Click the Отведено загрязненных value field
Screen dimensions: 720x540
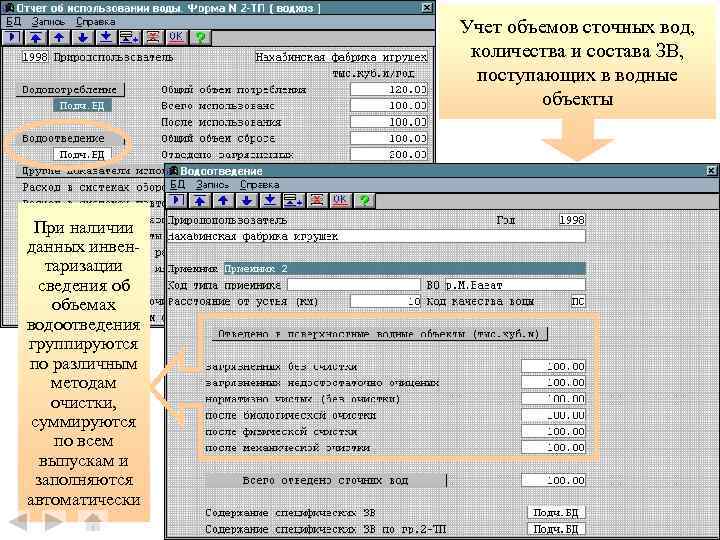click(388, 155)
